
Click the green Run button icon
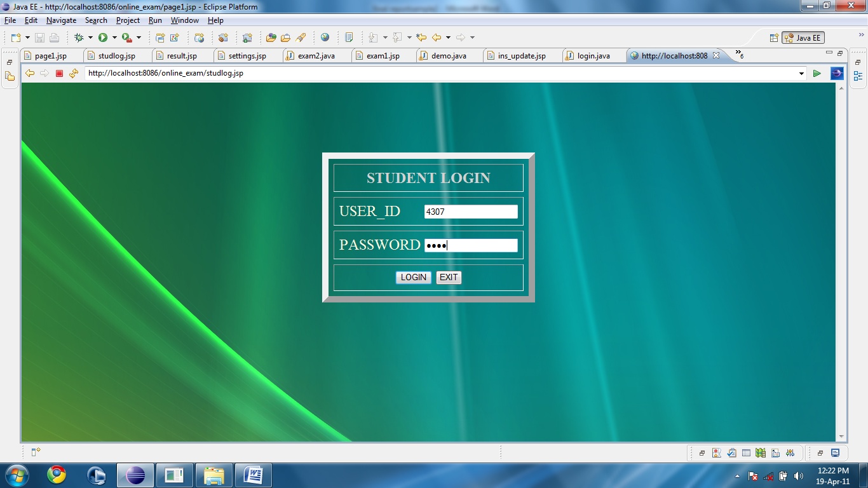tap(103, 37)
